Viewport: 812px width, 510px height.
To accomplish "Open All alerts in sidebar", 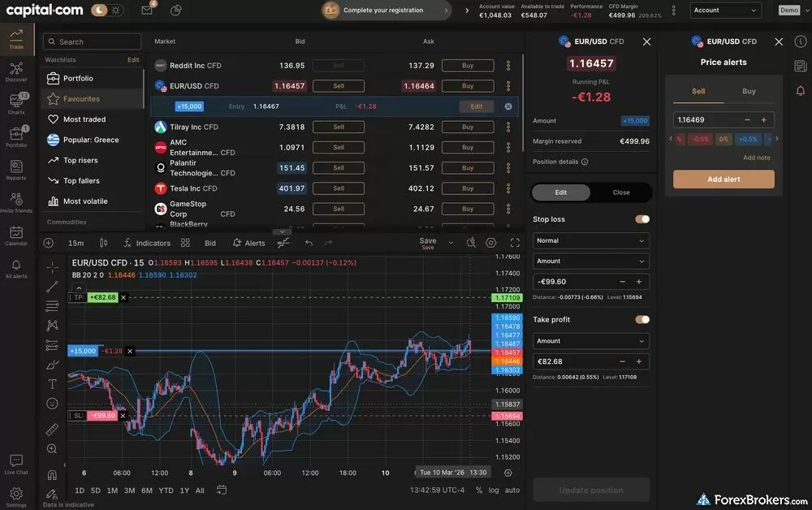I will coord(16,268).
